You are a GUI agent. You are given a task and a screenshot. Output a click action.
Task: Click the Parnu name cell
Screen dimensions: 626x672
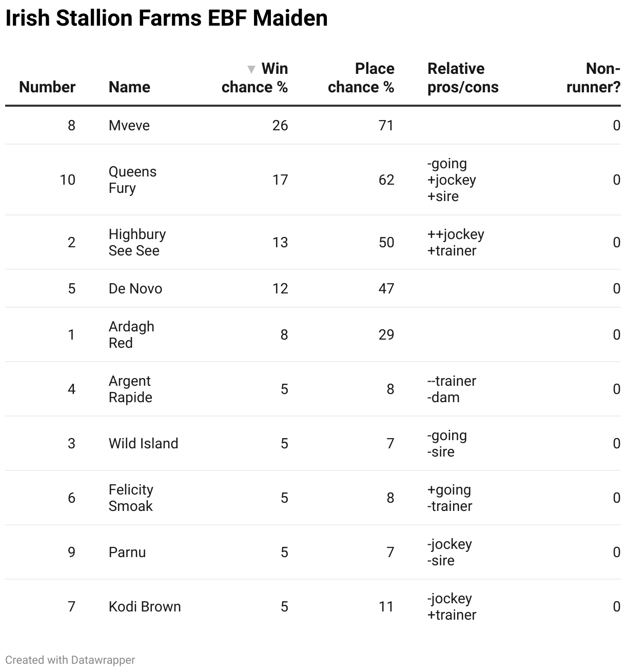point(127,552)
